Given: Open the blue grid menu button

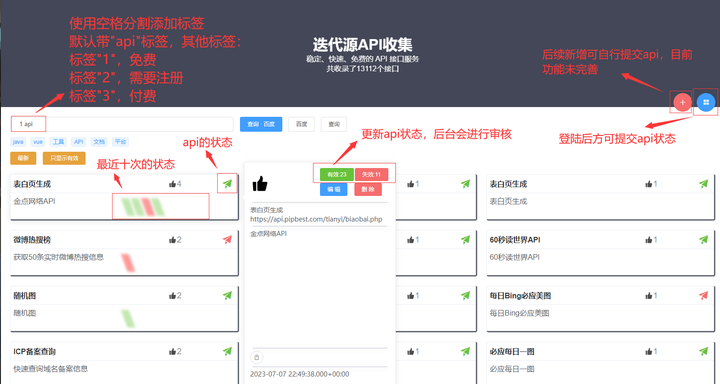Looking at the screenshot, I should 706,102.
